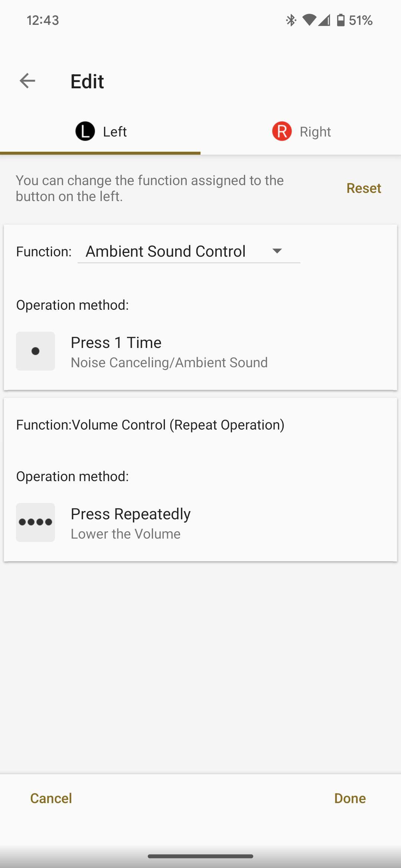The height and width of the screenshot is (868, 401).
Task: Tap the Wi-Fi signal icon
Action: tap(309, 20)
